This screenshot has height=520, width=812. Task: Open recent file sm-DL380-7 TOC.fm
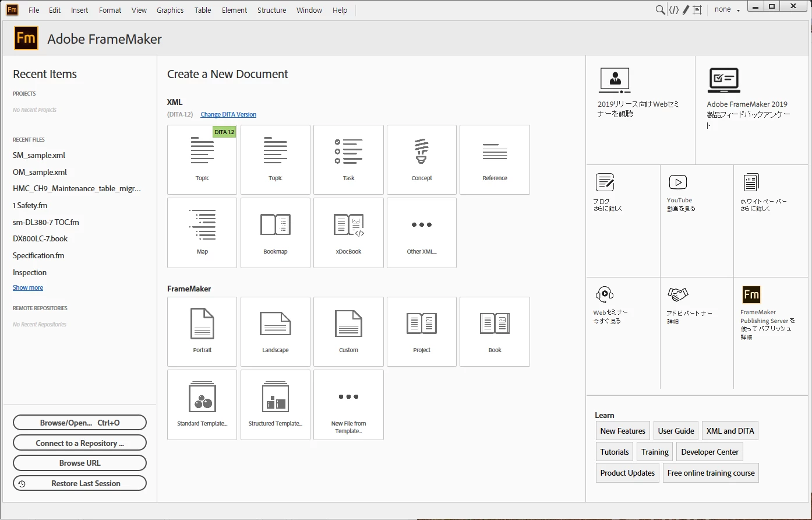46,222
